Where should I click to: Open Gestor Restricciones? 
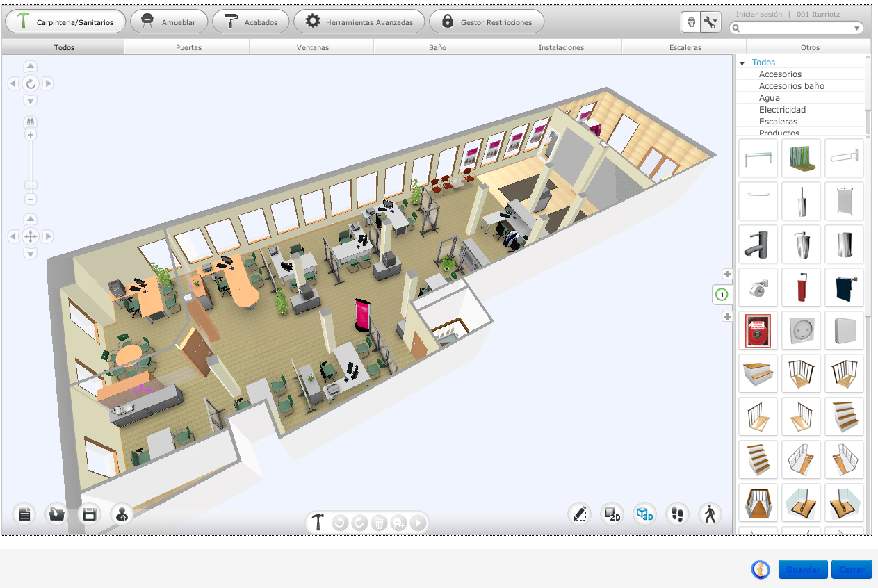487,22
